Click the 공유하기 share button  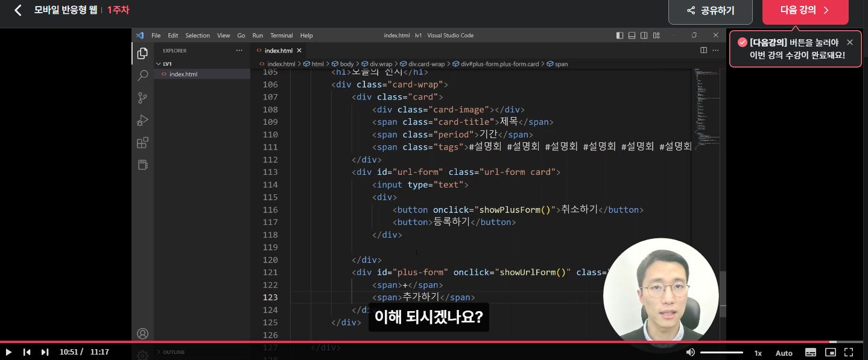coord(710,10)
